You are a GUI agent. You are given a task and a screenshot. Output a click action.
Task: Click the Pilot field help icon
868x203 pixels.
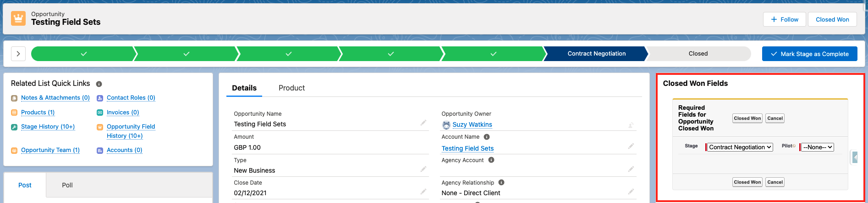794,146
